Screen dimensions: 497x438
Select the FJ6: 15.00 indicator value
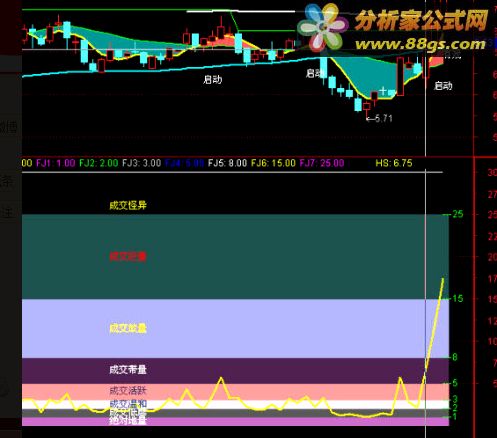pyautogui.click(x=273, y=163)
